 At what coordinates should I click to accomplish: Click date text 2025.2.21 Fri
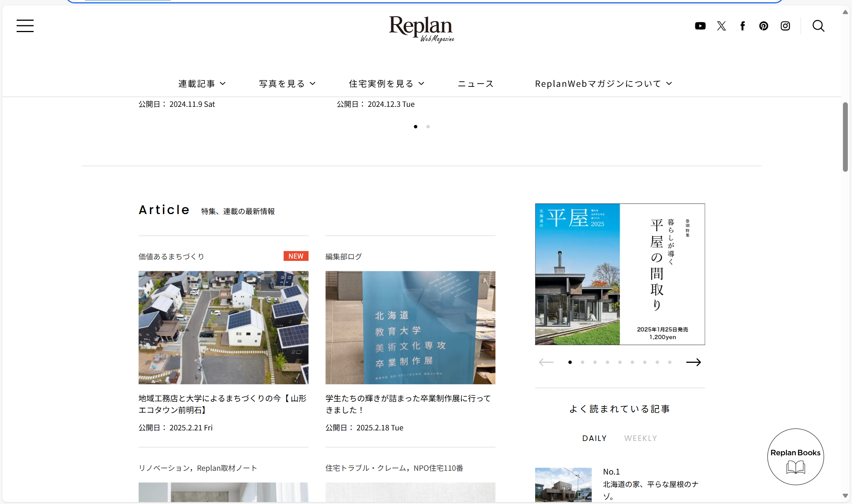click(191, 428)
